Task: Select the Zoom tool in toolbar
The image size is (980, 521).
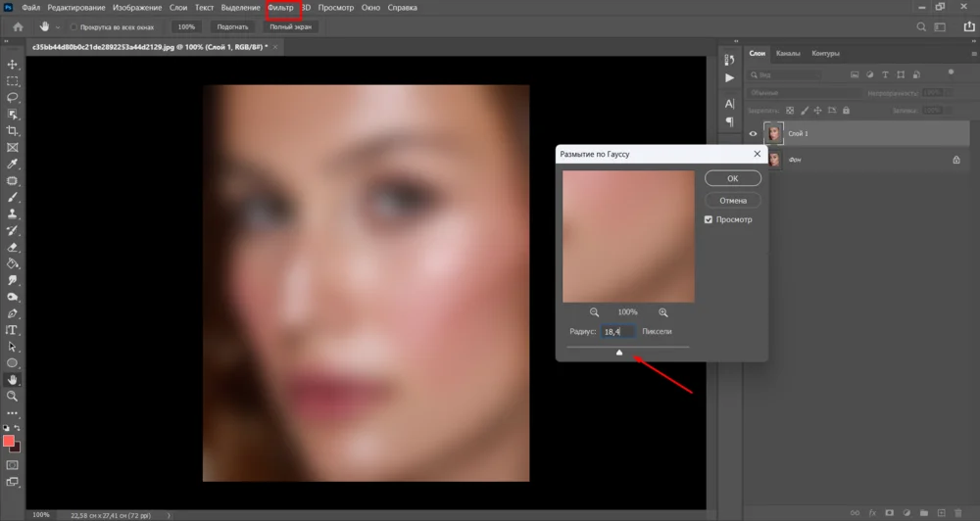Action: pyautogui.click(x=13, y=397)
